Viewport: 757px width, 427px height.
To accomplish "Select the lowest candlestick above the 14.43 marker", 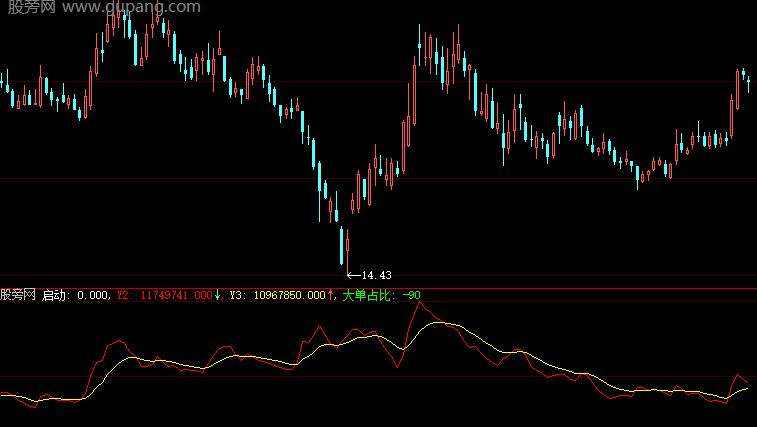I will click(x=347, y=252).
